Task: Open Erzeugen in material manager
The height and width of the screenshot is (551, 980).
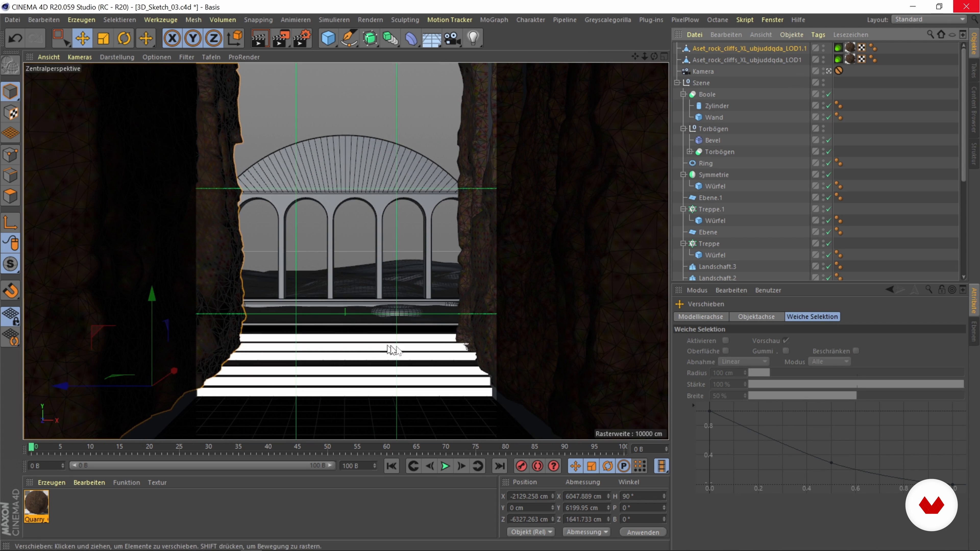Action: pyautogui.click(x=51, y=482)
